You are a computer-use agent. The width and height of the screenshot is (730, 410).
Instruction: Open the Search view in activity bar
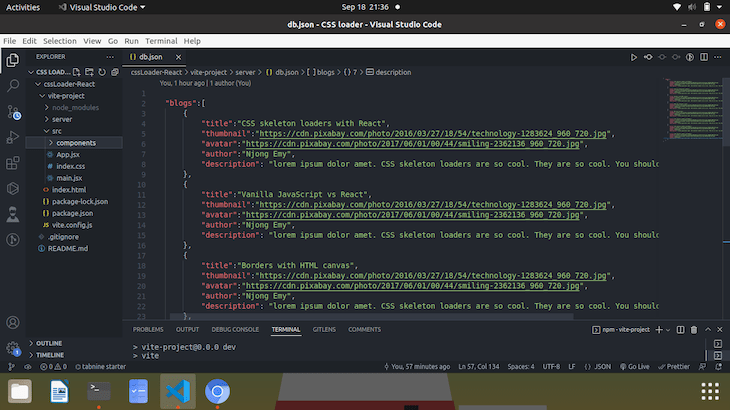click(x=13, y=86)
